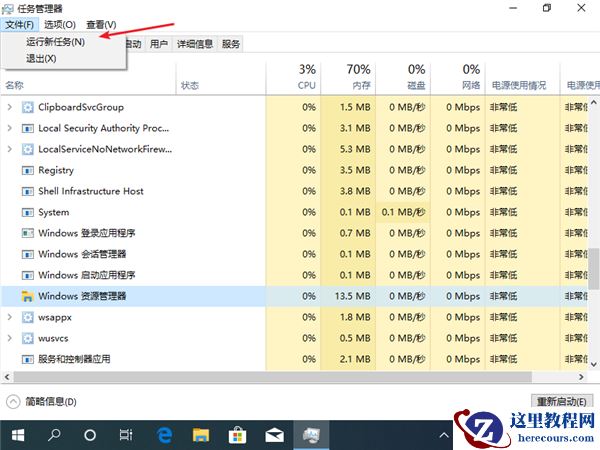This screenshot has width=600, height=450.
Task: Select the Windows 资源管理器 process name
Action: [x=82, y=296]
